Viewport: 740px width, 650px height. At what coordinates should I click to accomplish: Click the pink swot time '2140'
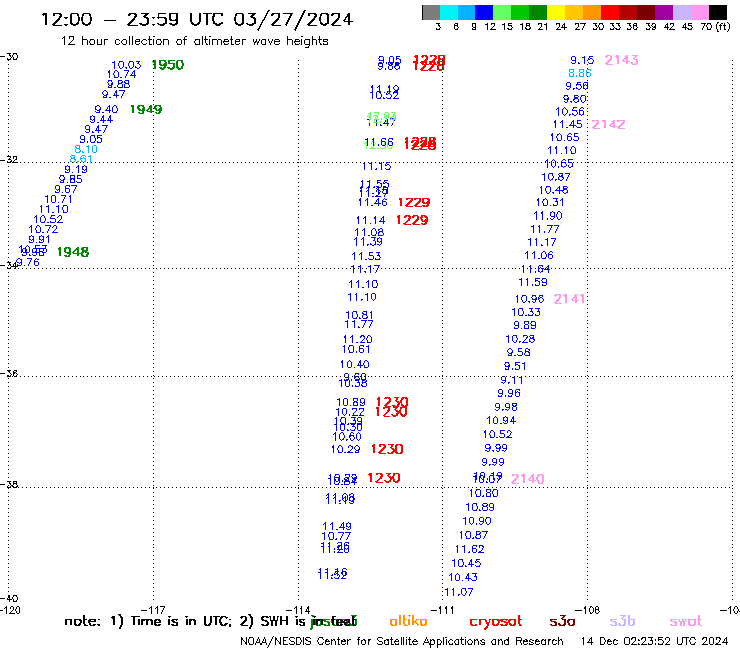pos(528,479)
